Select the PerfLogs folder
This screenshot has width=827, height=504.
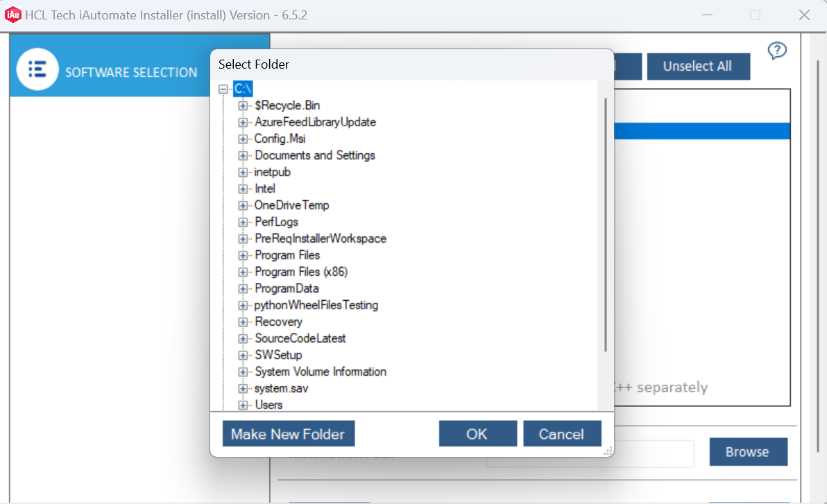tap(276, 222)
